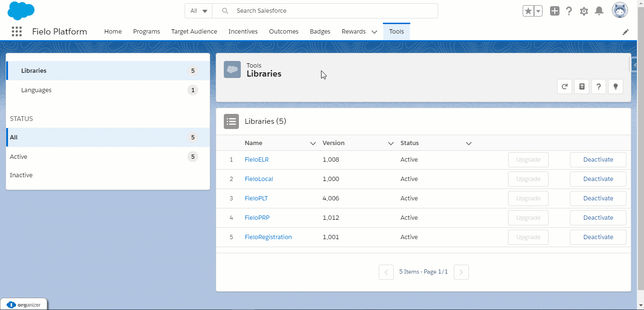This screenshot has width=644, height=310.
Task: Go to previous page arrow
Action: [386, 272]
